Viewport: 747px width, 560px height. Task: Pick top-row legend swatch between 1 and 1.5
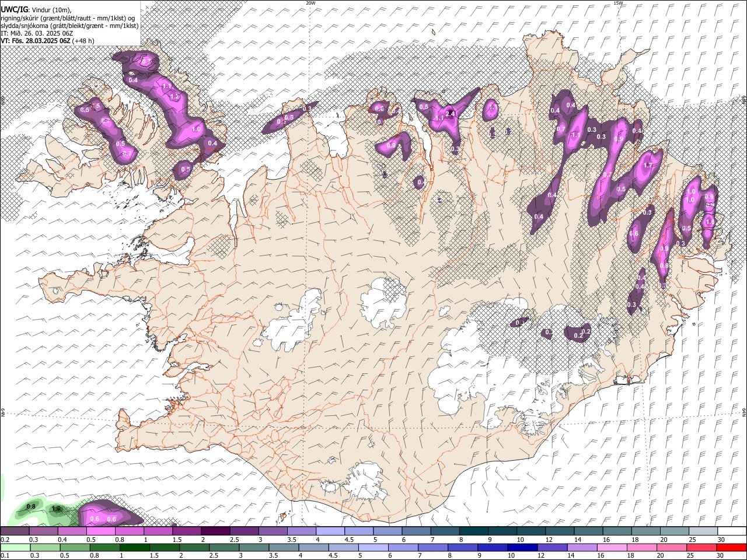(158, 531)
